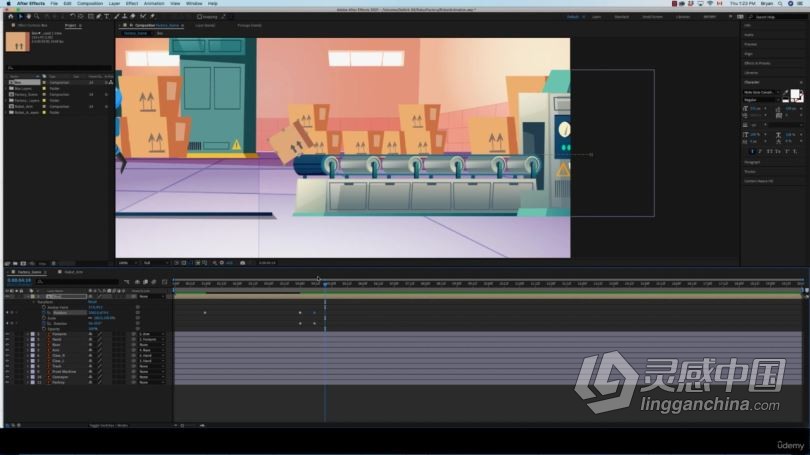The height and width of the screenshot is (455, 810).
Task: Select the Hand tool
Action: 29,17
